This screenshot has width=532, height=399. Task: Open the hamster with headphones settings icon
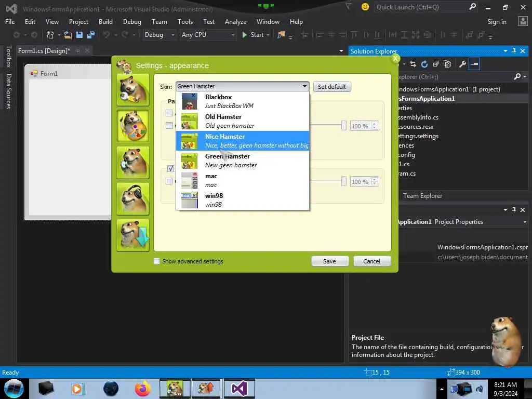pyautogui.click(x=133, y=199)
